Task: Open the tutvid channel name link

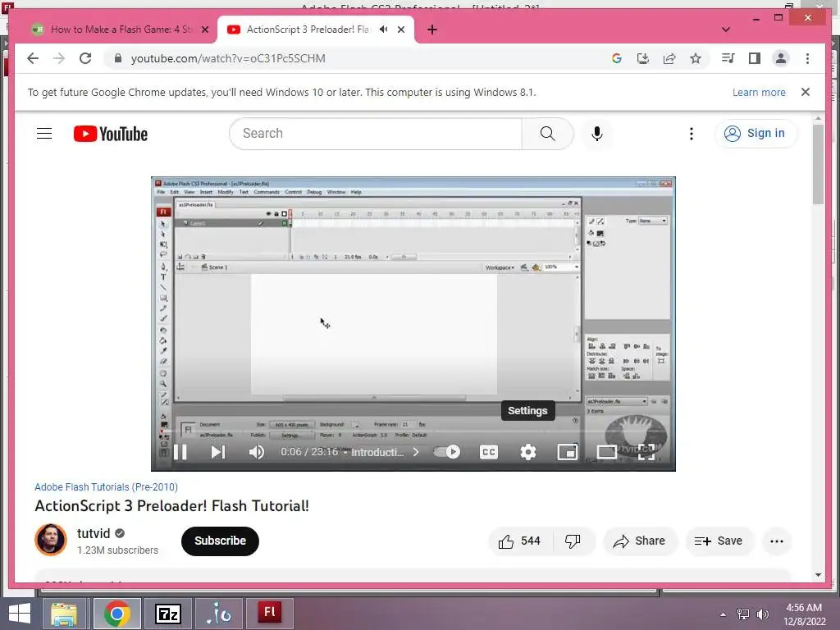Action: (94, 533)
